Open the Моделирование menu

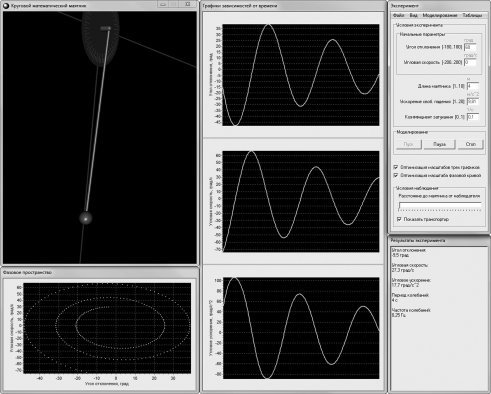pyautogui.click(x=440, y=15)
